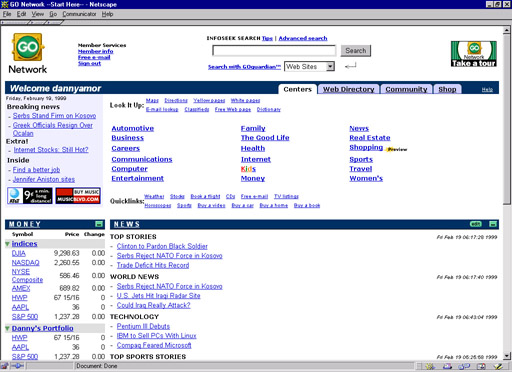
Task: Open the Advanced search link
Action: pyautogui.click(x=303, y=38)
